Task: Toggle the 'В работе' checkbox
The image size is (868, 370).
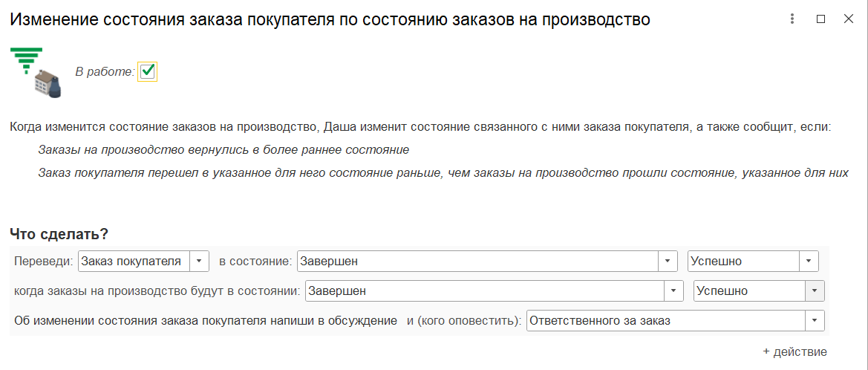Action: 148,71
